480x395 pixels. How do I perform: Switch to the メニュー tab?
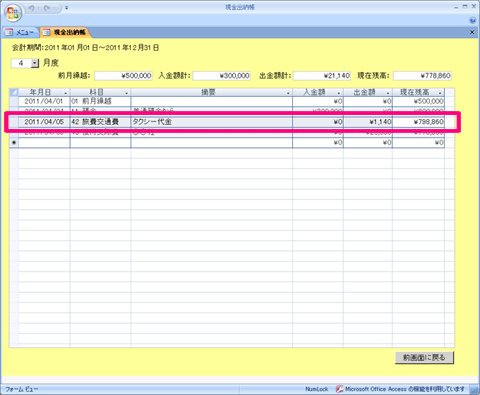pos(20,32)
